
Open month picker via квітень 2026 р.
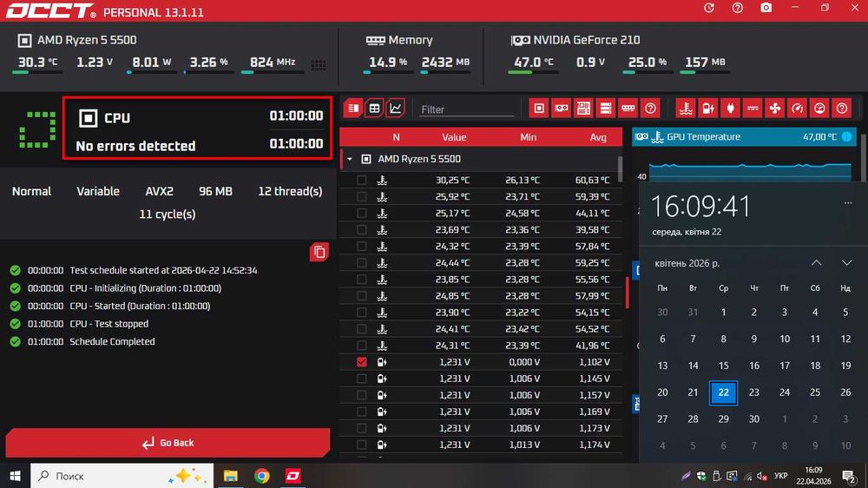pos(687,263)
